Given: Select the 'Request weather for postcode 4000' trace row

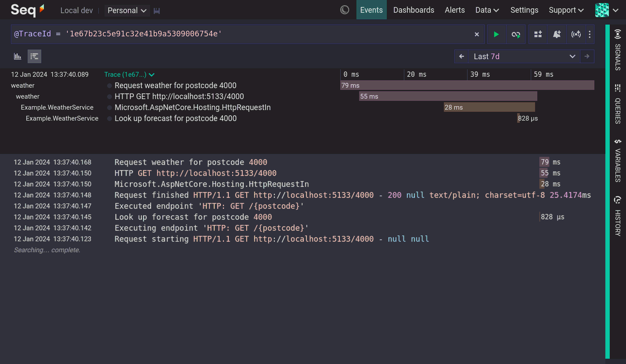Looking at the screenshot, I should pyautogui.click(x=176, y=86).
